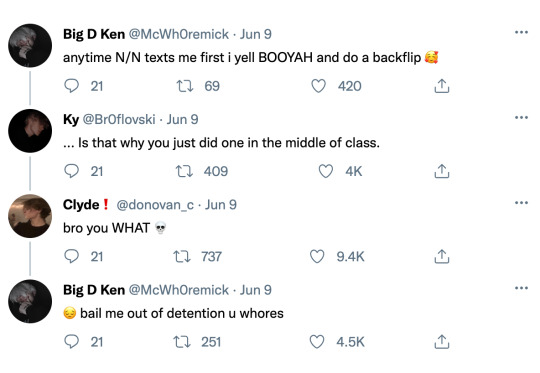Image resolution: width=540 pixels, height=373 pixels.
Task: Retweet Ky's tweet with 409 retweets
Action: click(184, 171)
